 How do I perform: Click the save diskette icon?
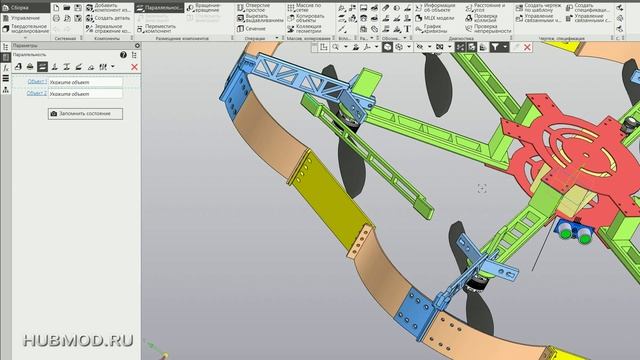tap(78, 8)
